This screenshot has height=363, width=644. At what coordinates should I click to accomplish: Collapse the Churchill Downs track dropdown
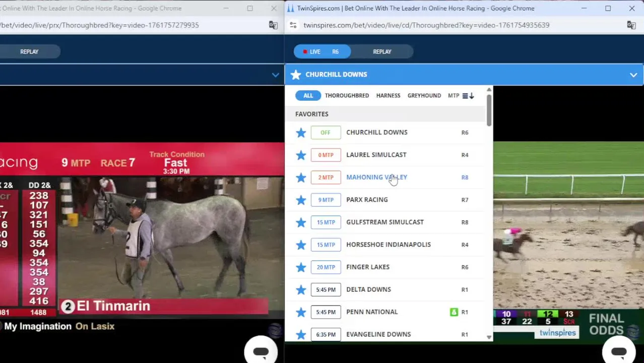[x=633, y=75]
